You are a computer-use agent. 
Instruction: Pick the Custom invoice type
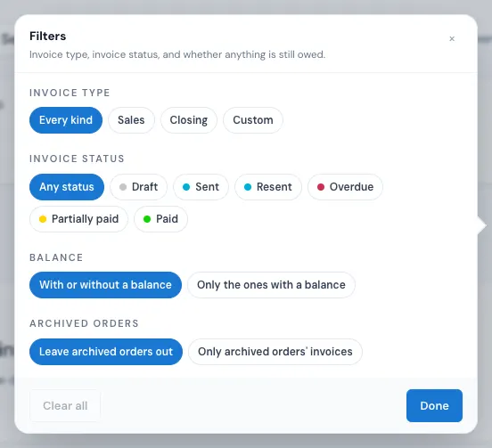[253, 120]
